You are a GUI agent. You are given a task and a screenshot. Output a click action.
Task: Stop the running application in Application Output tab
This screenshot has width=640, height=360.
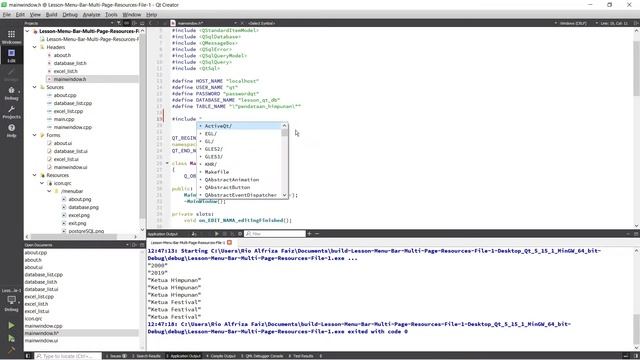pyautogui.click(x=224, y=234)
